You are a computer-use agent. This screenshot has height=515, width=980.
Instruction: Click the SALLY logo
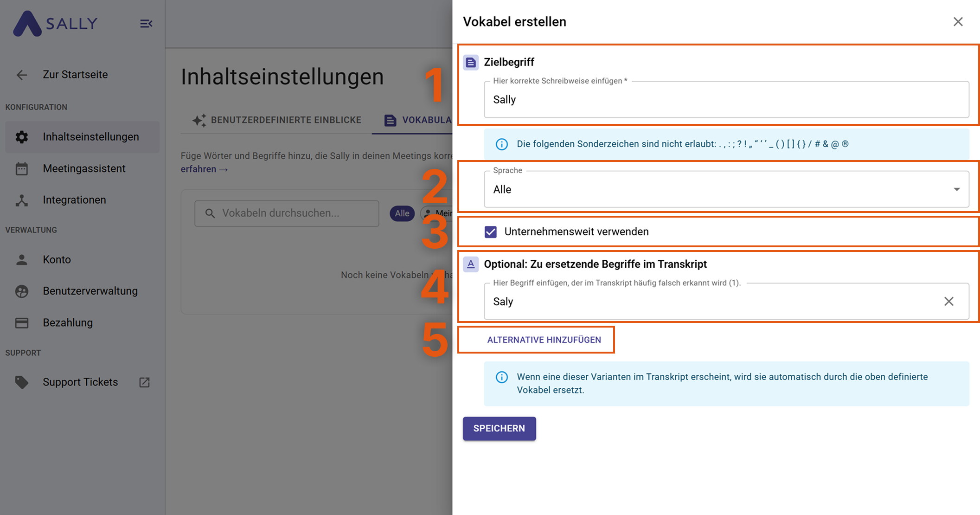[x=56, y=24]
